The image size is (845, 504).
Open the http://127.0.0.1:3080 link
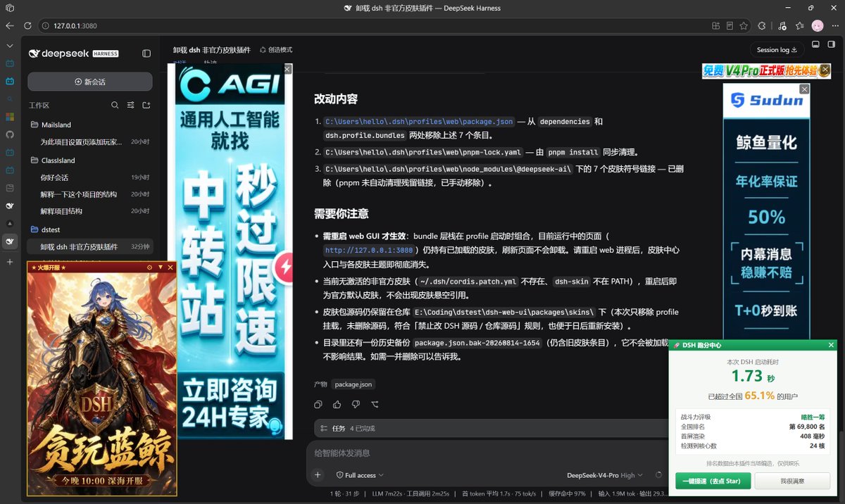[368, 250]
